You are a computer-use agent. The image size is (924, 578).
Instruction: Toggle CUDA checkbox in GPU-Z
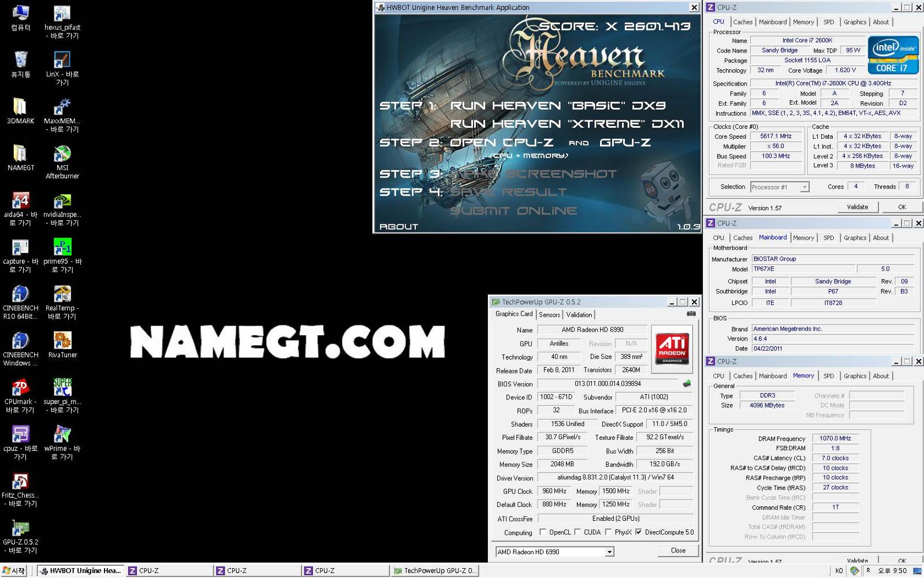(x=577, y=532)
